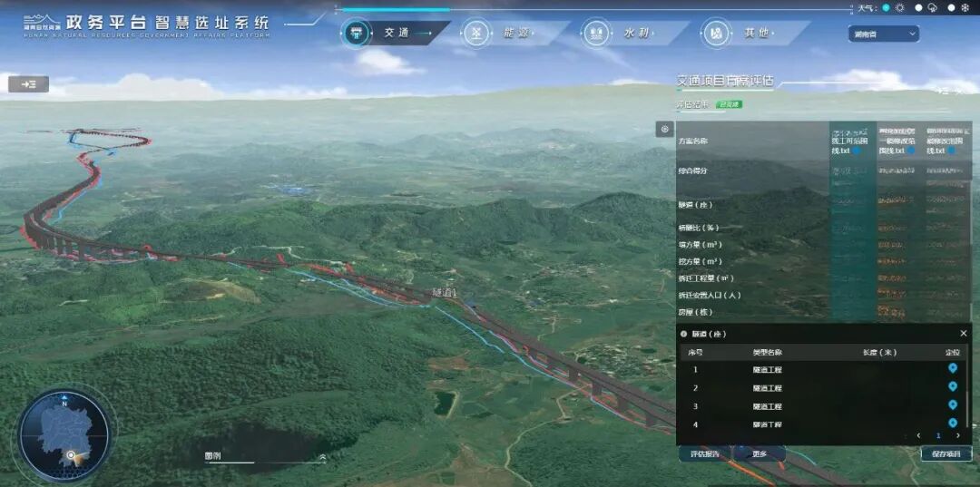Image resolution: width=980 pixels, height=487 pixels.
Task: Click the locate pin for tunnel row 4
Action: pyautogui.click(x=952, y=424)
